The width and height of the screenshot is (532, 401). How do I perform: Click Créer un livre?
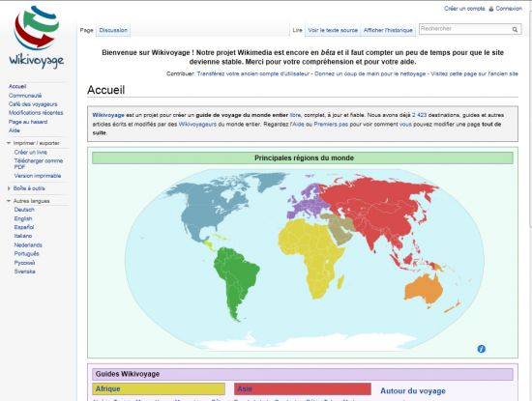31,153
